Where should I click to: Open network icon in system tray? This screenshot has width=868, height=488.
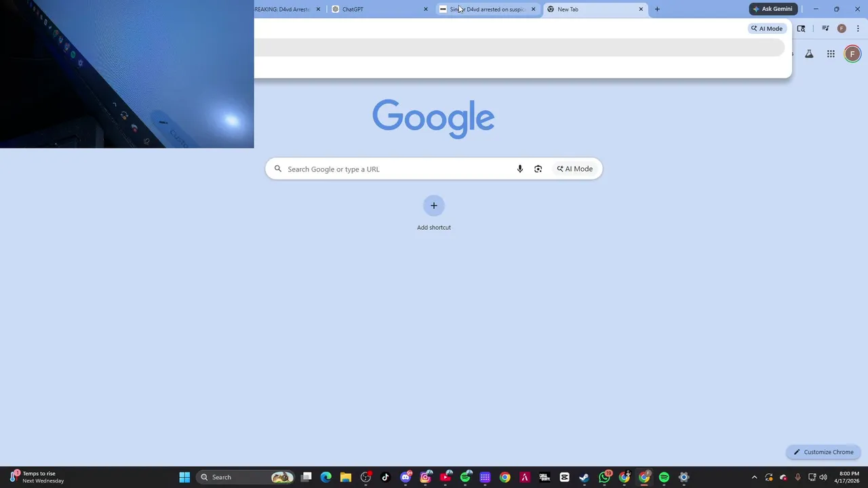click(x=812, y=477)
